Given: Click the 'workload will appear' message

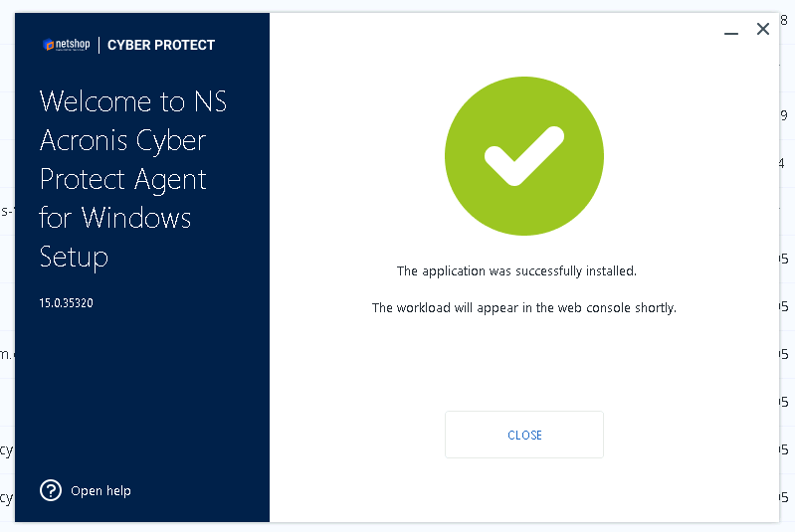Looking at the screenshot, I should (x=524, y=308).
